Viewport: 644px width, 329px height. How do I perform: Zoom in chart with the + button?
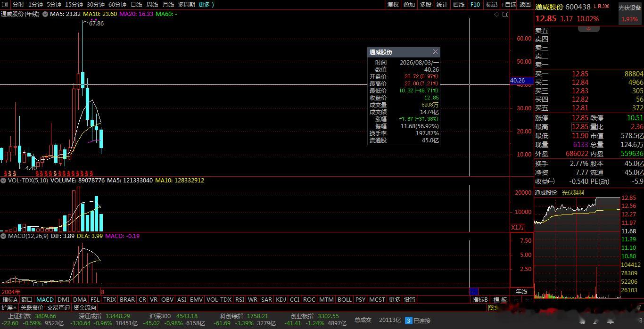516,299
